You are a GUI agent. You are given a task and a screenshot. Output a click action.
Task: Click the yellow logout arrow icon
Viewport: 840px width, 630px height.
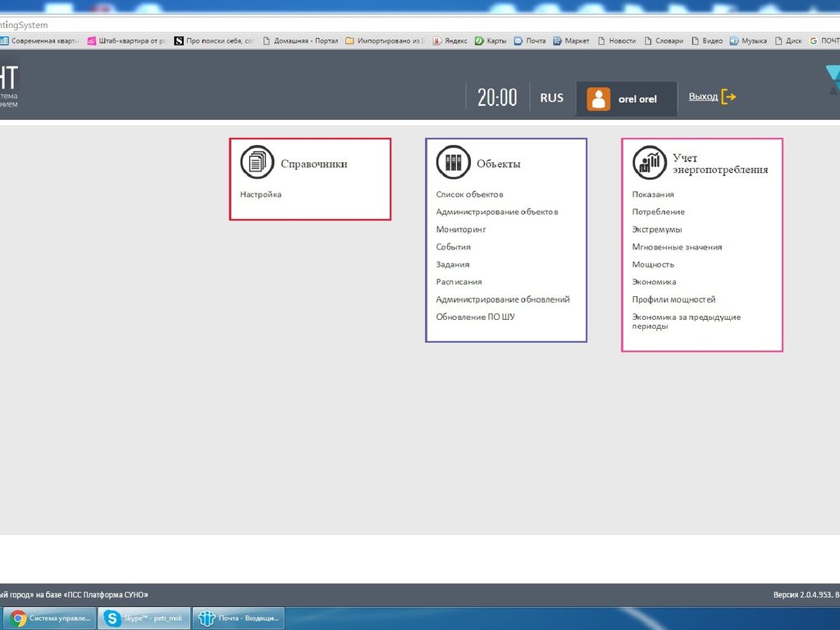coord(728,97)
